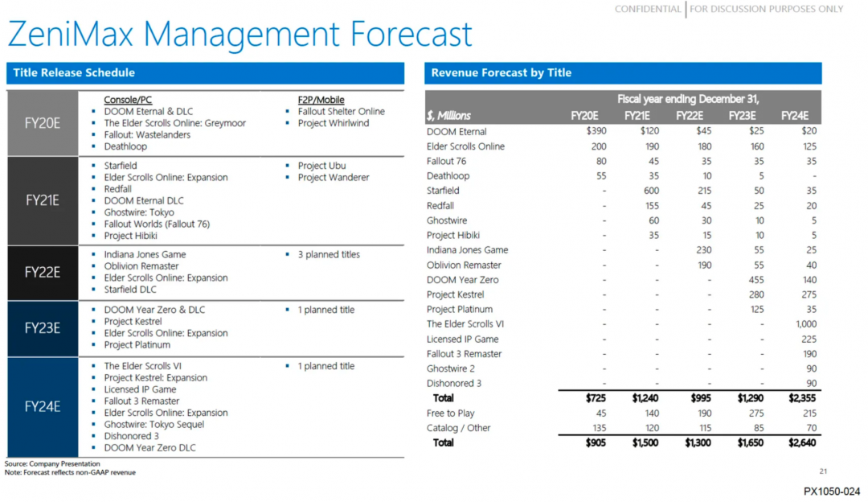Viewport: 868px width, 502px height.
Task: Select the FY24E blue year block
Action: coord(43,406)
